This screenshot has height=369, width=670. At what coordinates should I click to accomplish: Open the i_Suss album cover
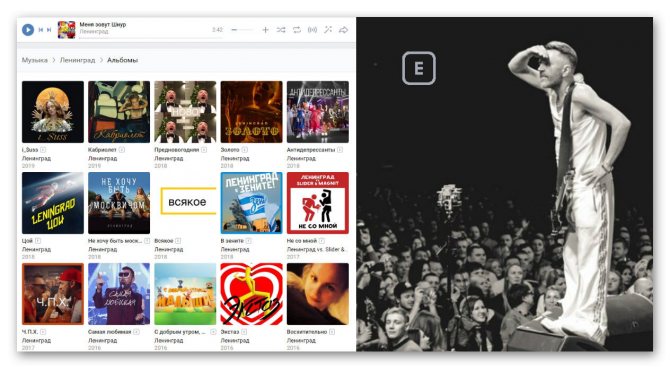pyautogui.click(x=53, y=112)
